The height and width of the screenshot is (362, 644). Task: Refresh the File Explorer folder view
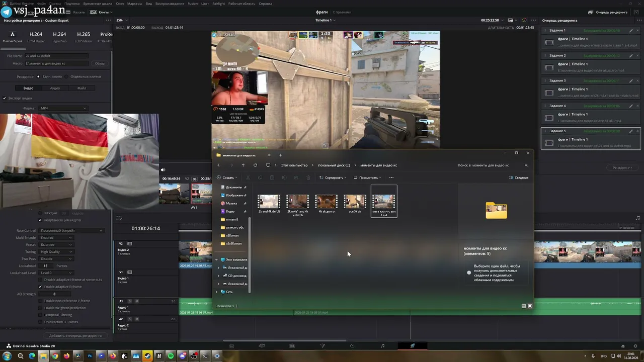(x=255, y=165)
